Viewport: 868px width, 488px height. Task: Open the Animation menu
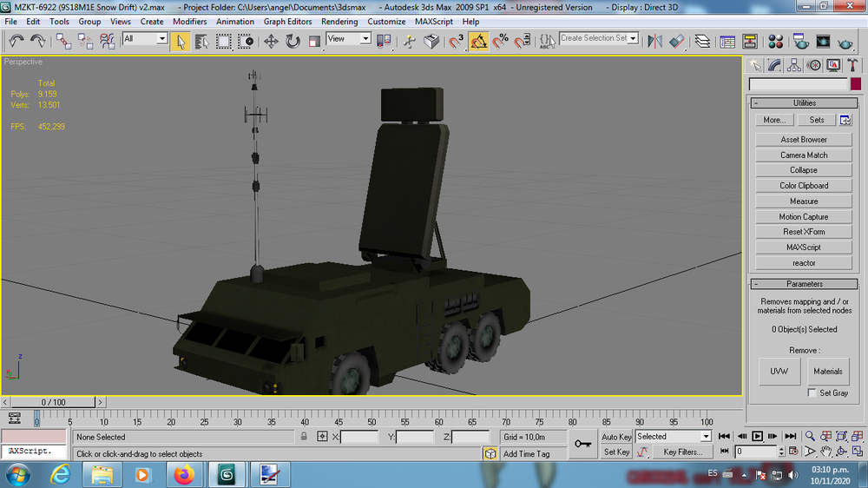[234, 22]
